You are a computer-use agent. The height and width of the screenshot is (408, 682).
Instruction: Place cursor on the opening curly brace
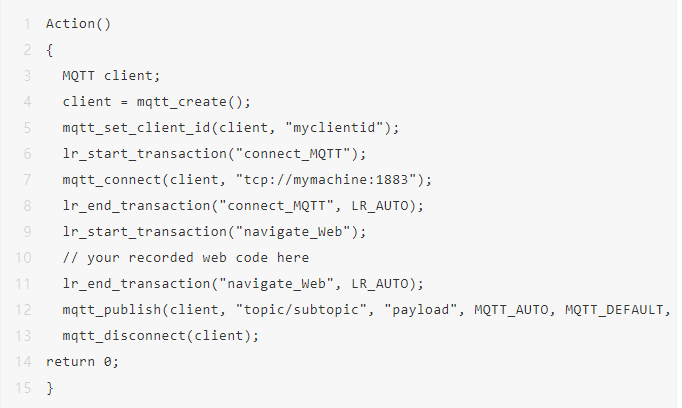(50, 49)
